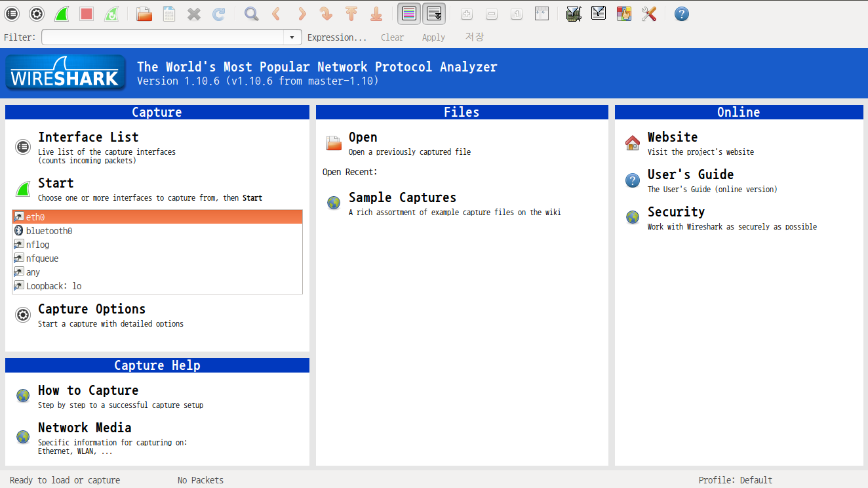This screenshot has height=488, width=868.
Task: Click the Start link in the Capture panel
Action: tap(56, 183)
